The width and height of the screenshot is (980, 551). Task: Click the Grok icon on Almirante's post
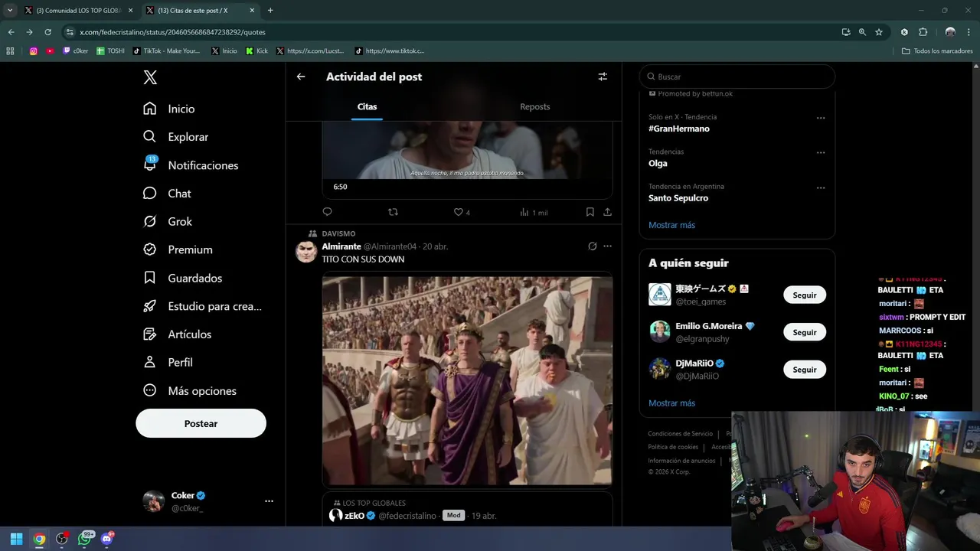592,246
